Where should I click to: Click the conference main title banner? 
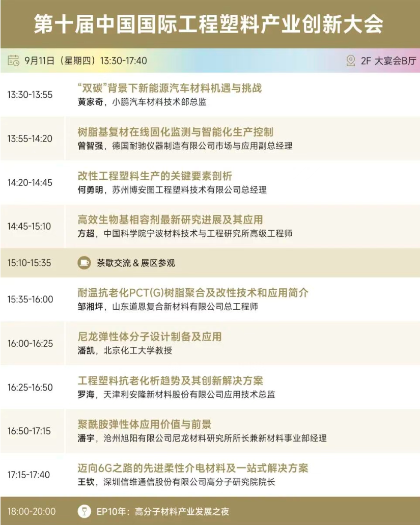[209, 24]
